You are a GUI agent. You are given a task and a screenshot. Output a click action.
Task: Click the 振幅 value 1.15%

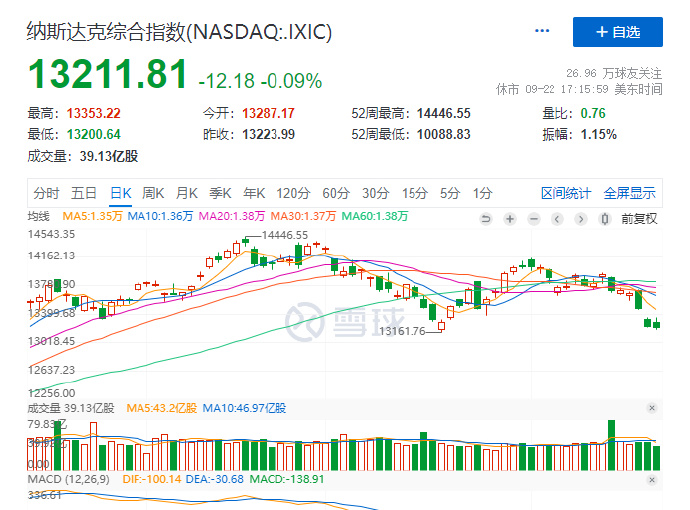[598, 134]
